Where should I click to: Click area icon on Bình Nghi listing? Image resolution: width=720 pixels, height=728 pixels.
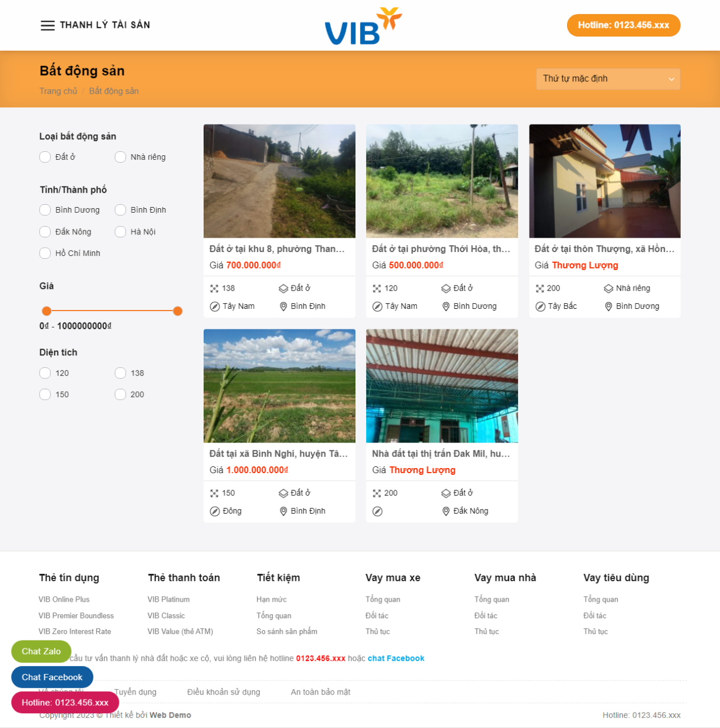click(214, 494)
